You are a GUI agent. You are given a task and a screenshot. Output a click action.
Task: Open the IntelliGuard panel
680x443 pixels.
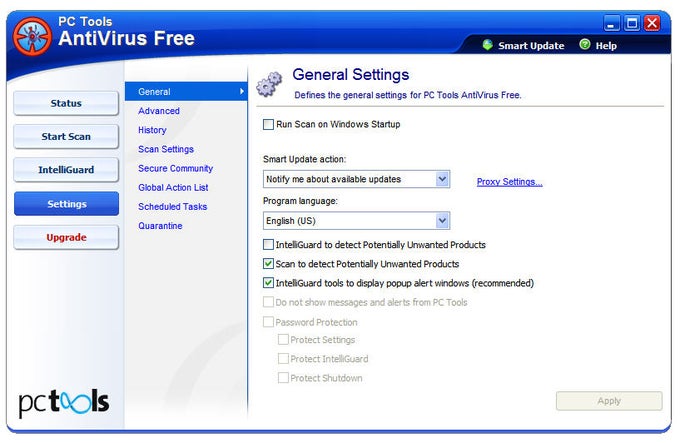66,170
